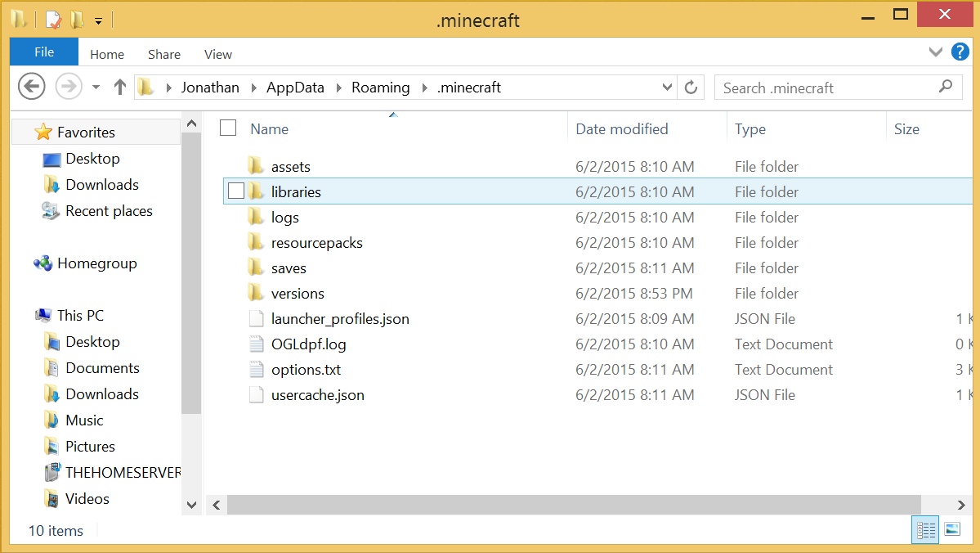Select the options.txt file icon
This screenshot has height=553, width=980.
click(257, 369)
